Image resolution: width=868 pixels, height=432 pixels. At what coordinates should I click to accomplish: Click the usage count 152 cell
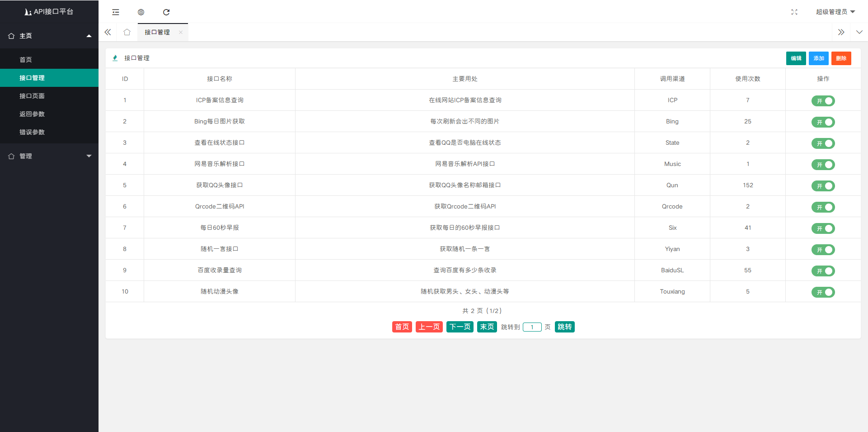(748, 185)
